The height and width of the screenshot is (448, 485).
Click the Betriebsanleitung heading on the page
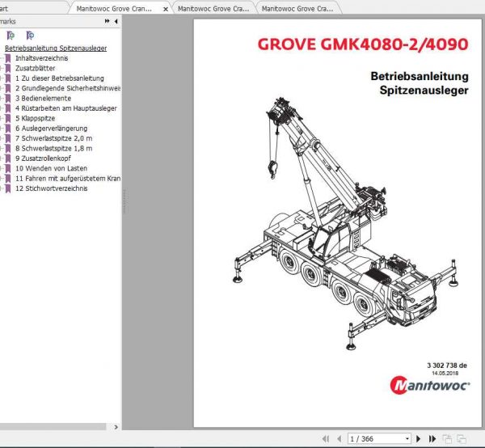[420, 76]
